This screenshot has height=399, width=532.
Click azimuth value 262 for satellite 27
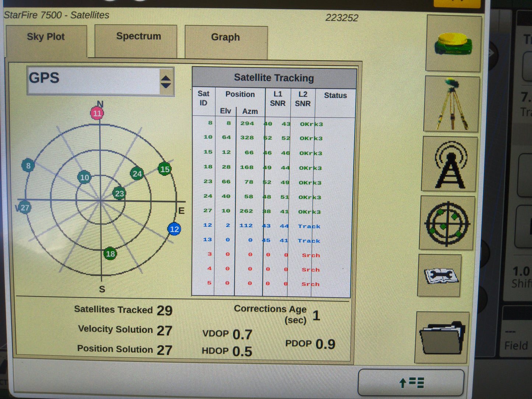click(x=246, y=211)
